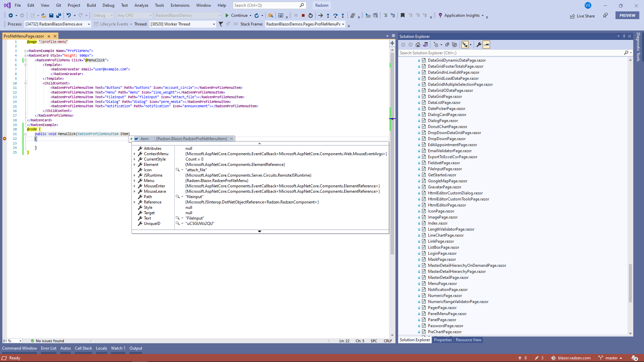Viewport: 644px width, 362px height.
Task: Open Solution Explorer properties with the wrench icon
Action: coord(479,44)
